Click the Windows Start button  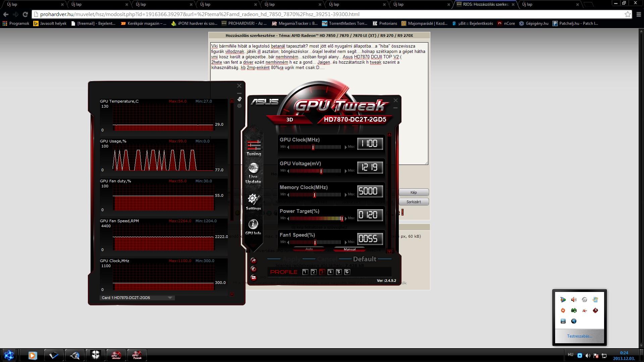(9, 355)
